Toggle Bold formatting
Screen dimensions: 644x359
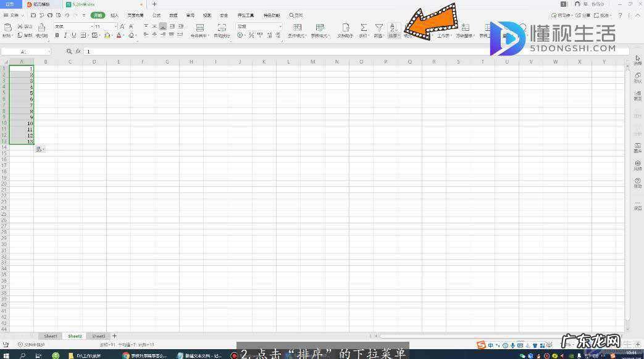57,36
